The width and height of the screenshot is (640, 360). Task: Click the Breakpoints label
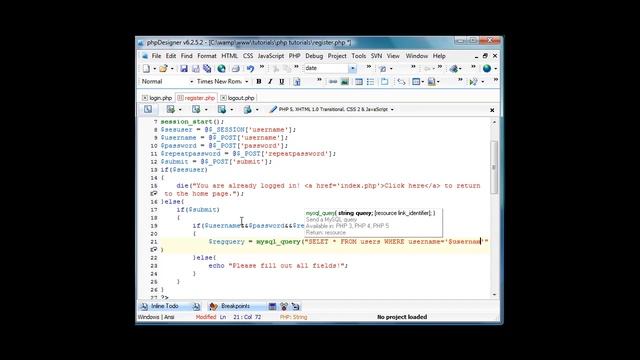[x=236, y=306]
